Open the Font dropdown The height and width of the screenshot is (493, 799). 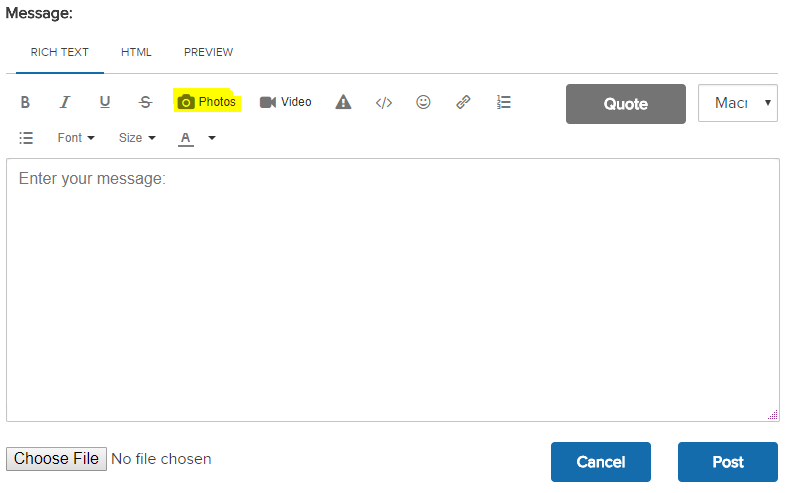[x=76, y=138]
